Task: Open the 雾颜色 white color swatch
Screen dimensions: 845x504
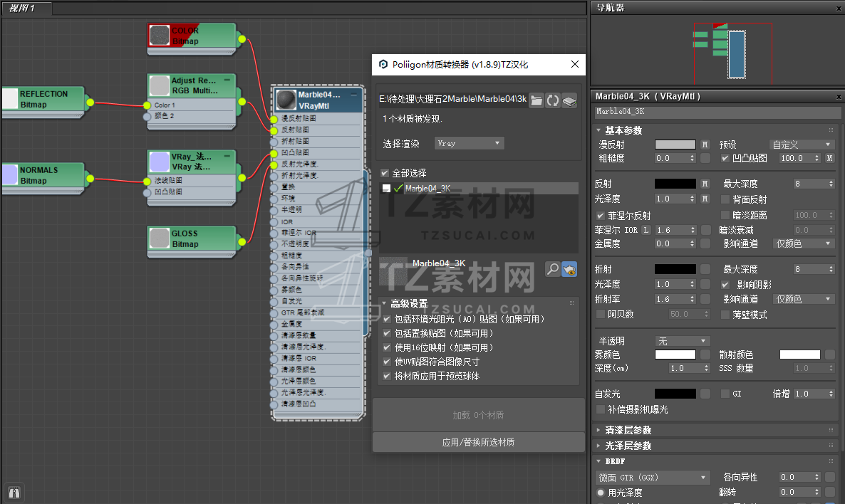Action: point(675,355)
